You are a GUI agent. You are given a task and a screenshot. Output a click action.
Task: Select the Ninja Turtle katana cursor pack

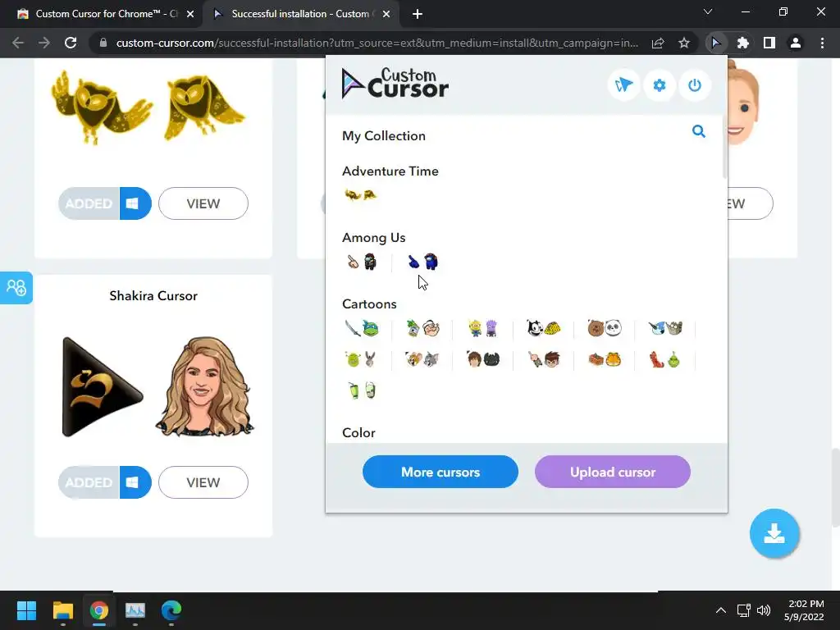362,328
